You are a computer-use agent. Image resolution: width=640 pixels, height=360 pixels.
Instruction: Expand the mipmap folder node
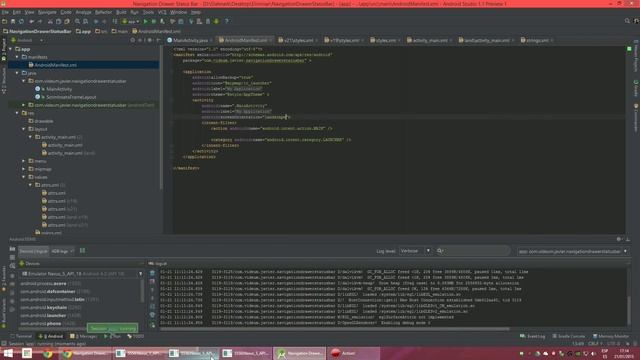24,169
